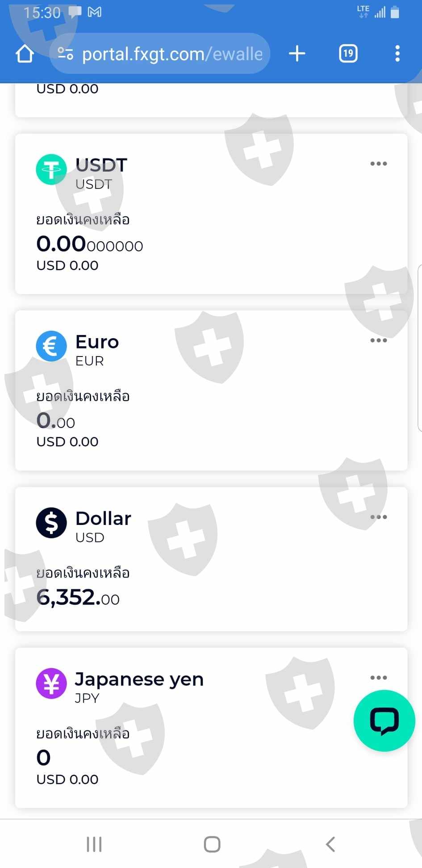Open site settings icon in address bar

click(65, 54)
